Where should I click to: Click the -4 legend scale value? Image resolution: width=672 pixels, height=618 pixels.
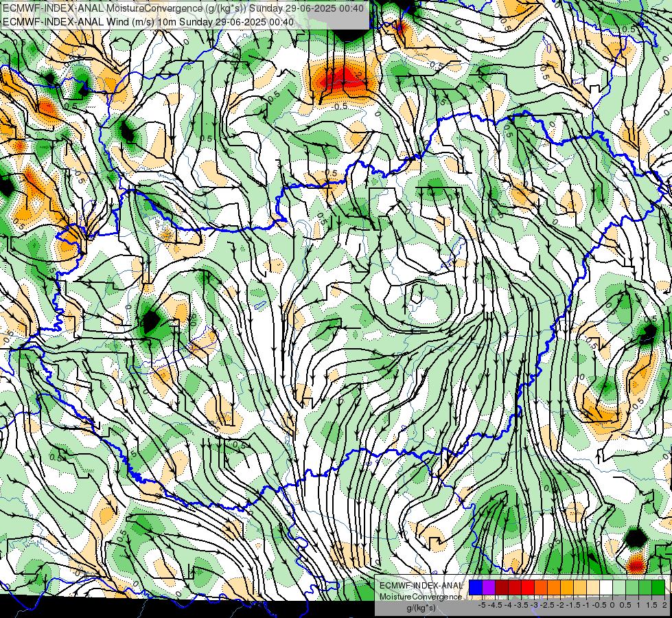tap(508, 605)
